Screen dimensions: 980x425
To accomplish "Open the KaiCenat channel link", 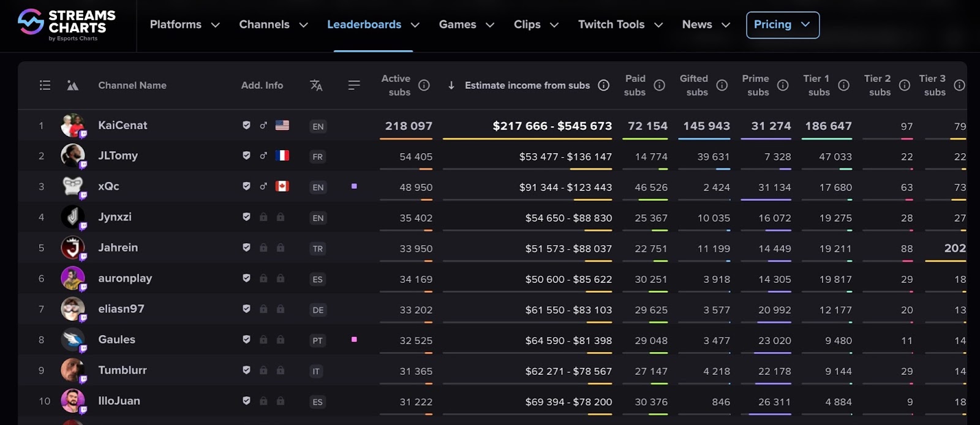I will tap(123, 125).
